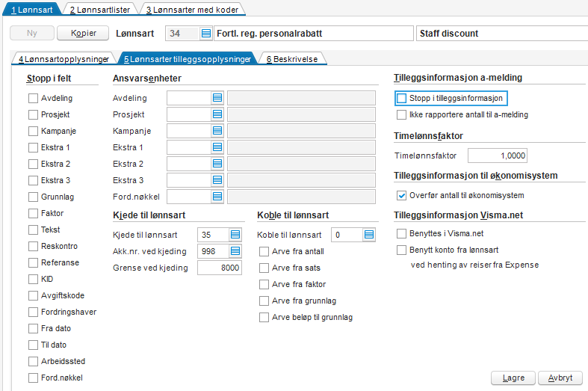Click the Lagre button

tap(513, 378)
